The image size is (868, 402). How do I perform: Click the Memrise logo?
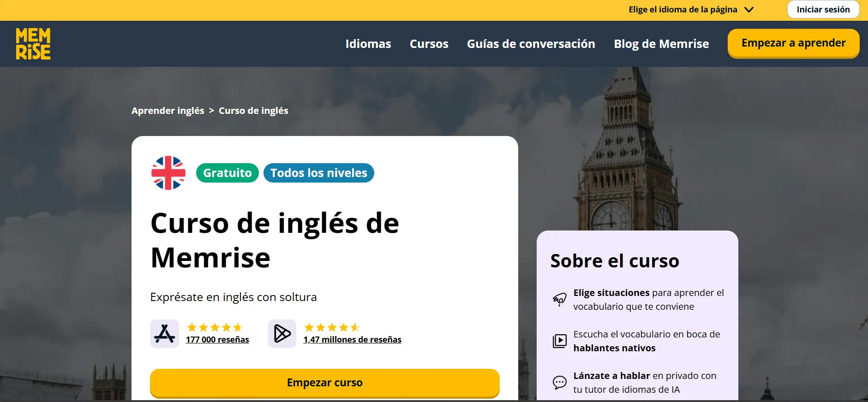click(33, 44)
